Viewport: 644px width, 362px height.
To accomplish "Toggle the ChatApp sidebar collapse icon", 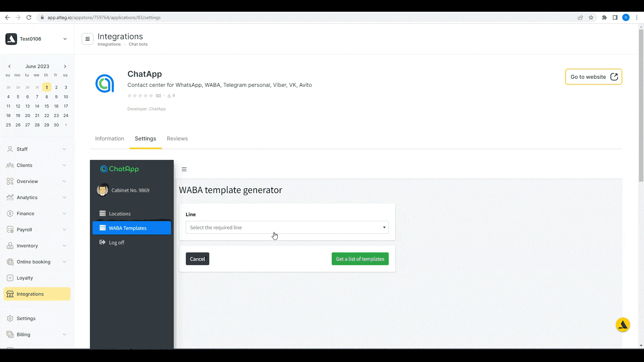I will tap(184, 169).
